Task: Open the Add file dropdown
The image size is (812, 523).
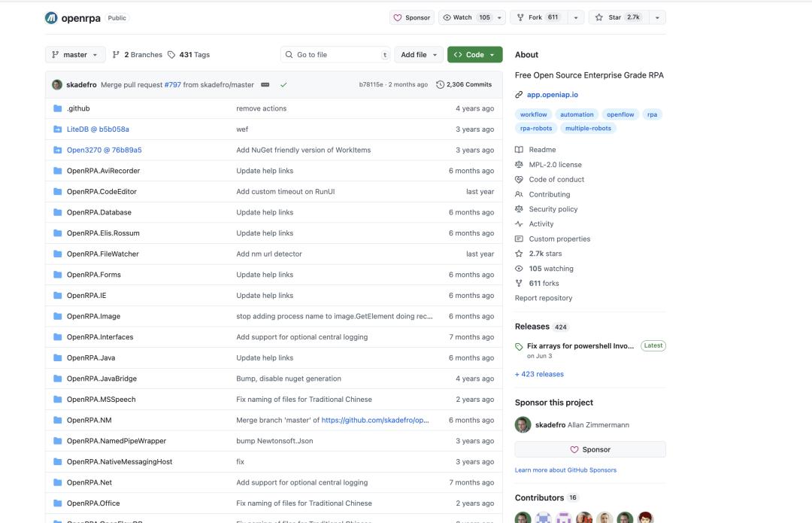Action: 419,54
